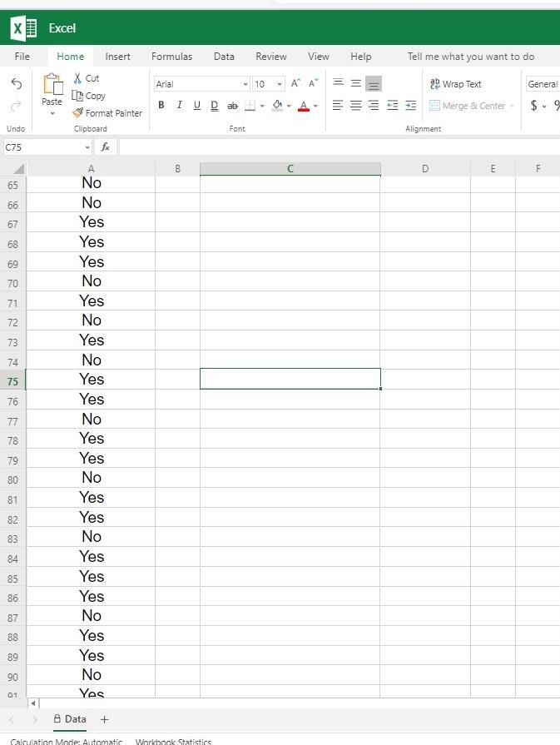Select column A header
Viewport: 560px width, 745px height.
click(x=91, y=169)
